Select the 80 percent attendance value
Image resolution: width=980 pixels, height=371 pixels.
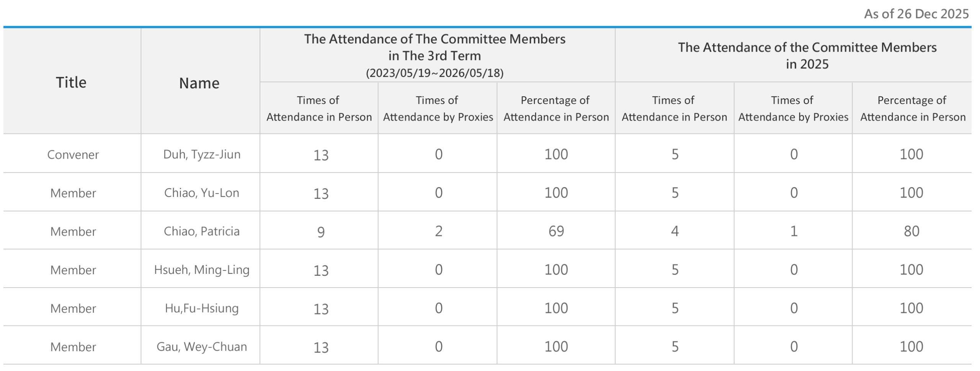pyautogui.click(x=911, y=231)
